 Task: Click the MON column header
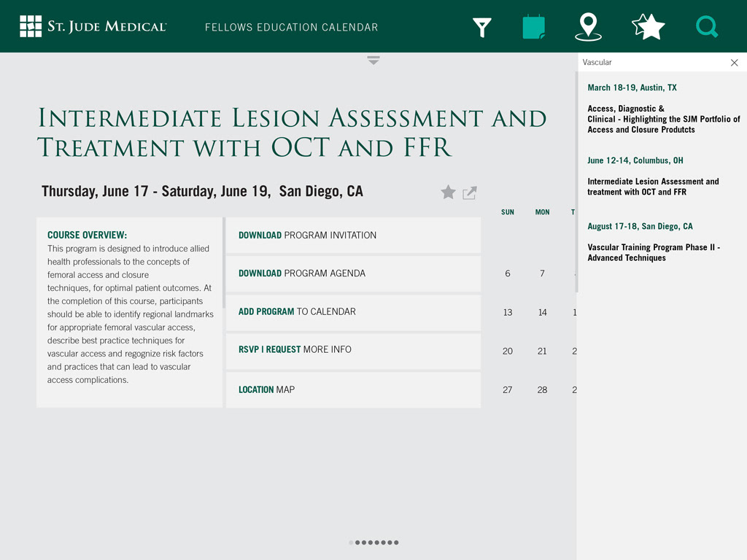(542, 212)
